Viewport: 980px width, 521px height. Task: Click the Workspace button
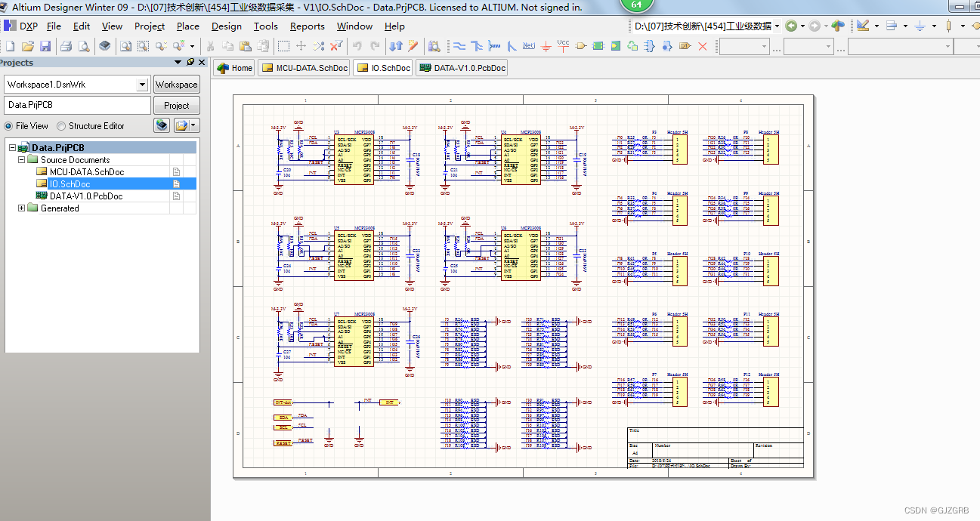(176, 84)
